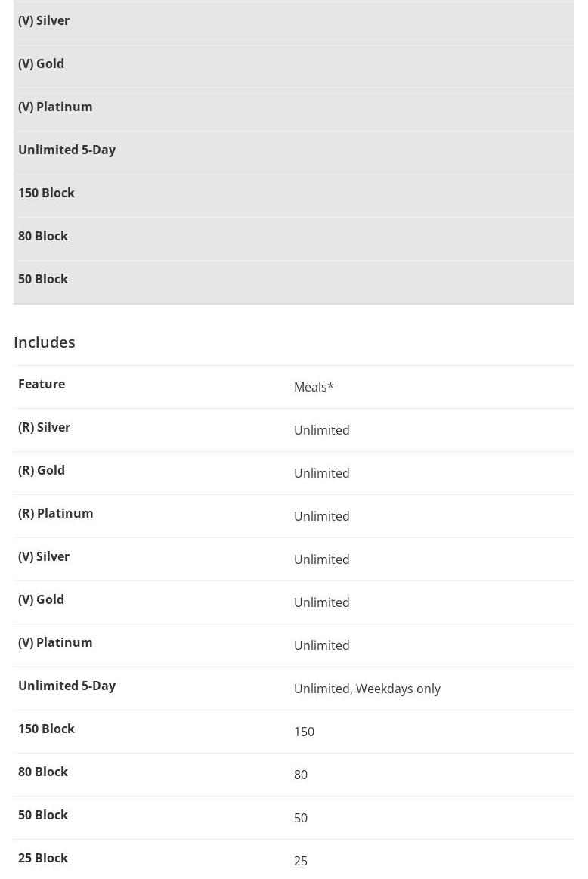Select the (V) Silver row in gray table
588x879 pixels.
coord(294,23)
